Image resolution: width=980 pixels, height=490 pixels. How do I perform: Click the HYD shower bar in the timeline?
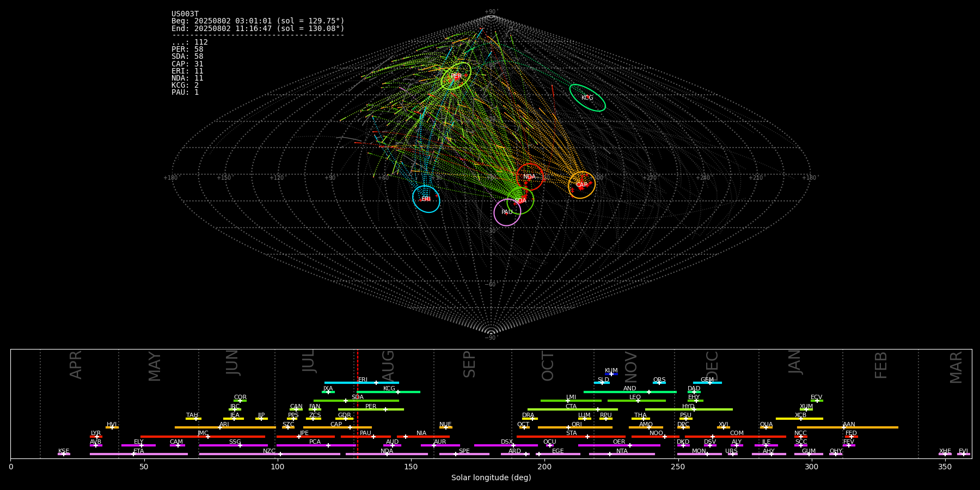tap(689, 409)
